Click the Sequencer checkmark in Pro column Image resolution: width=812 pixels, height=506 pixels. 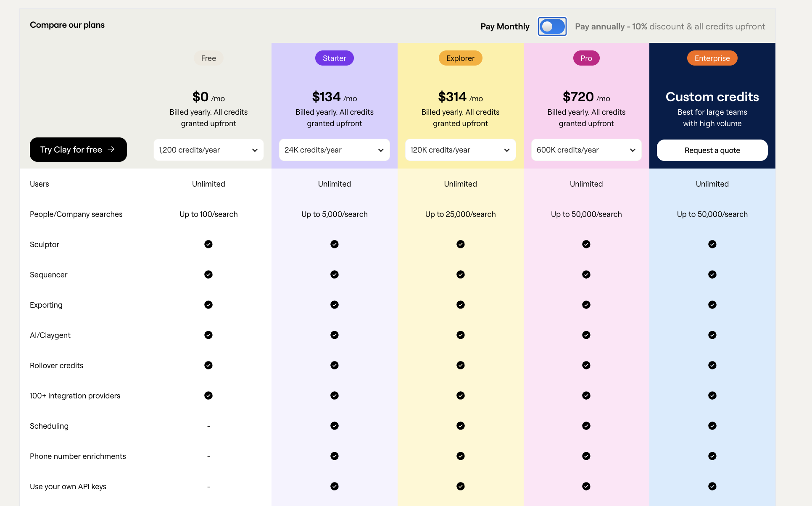click(x=586, y=274)
